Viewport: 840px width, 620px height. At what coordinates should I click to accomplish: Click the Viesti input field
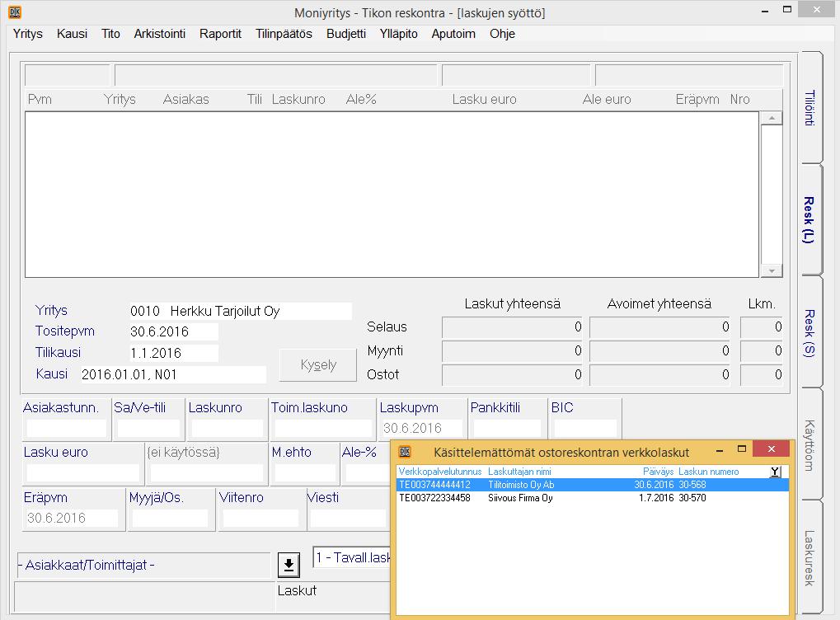pos(348,519)
